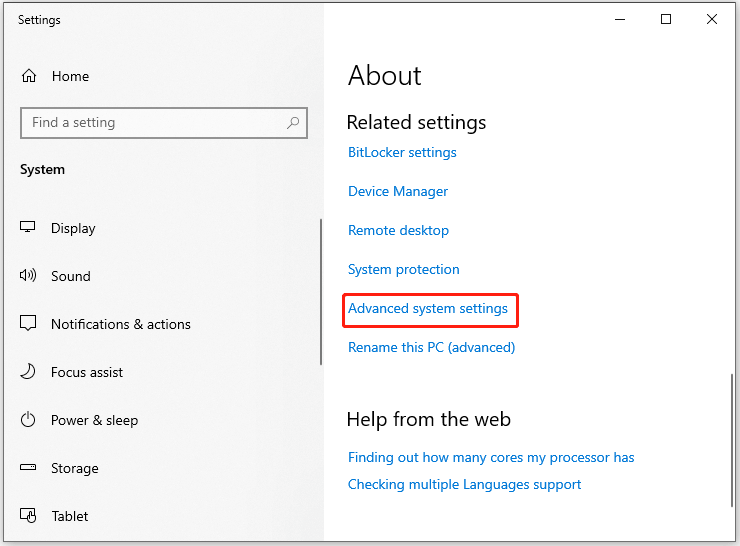Click Remote desktop link
740x546 pixels.
tap(398, 230)
